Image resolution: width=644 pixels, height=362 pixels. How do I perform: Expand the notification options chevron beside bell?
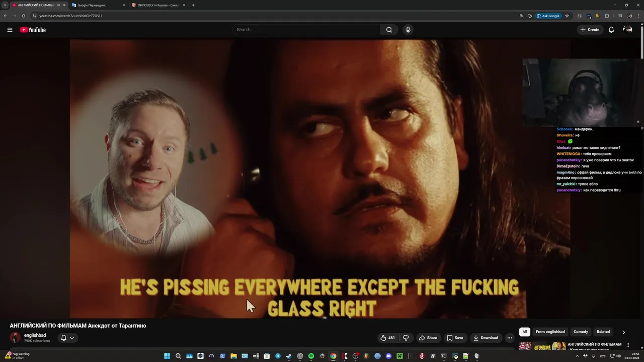click(72, 338)
